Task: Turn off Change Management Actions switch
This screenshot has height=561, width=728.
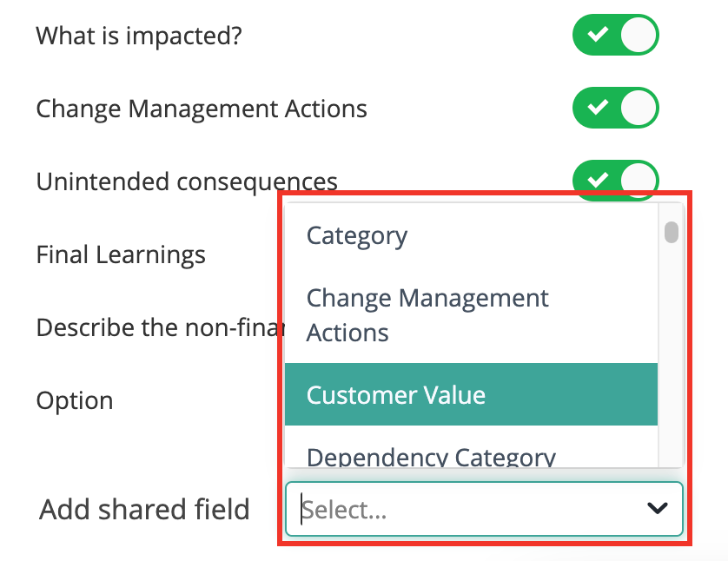Action: [616, 108]
